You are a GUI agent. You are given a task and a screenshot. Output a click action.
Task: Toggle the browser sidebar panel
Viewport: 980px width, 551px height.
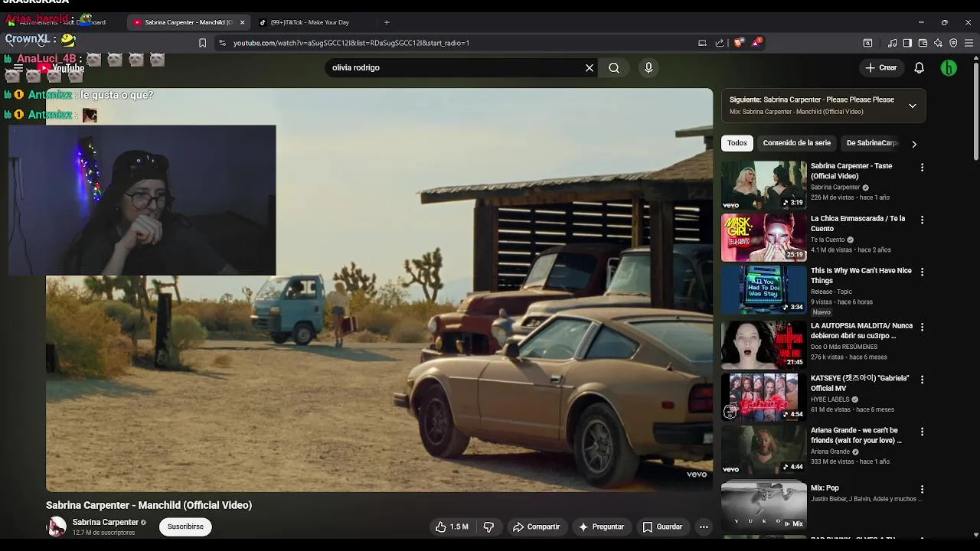(x=907, y=43)
